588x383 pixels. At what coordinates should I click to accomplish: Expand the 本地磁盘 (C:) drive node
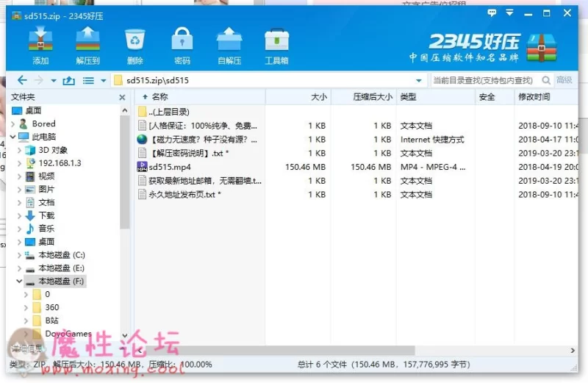pyautogui.click(x=20, y=255)
